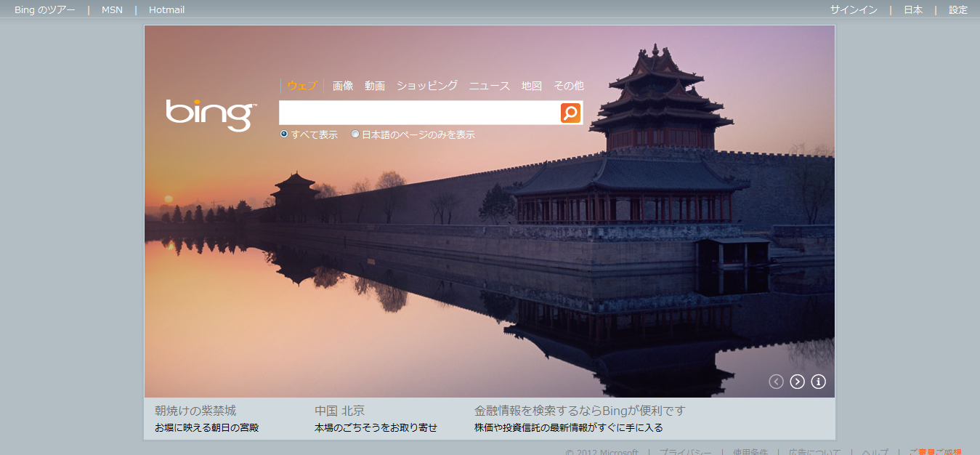Click the Bing logo
980x455 pixels.
coord(211,114)
